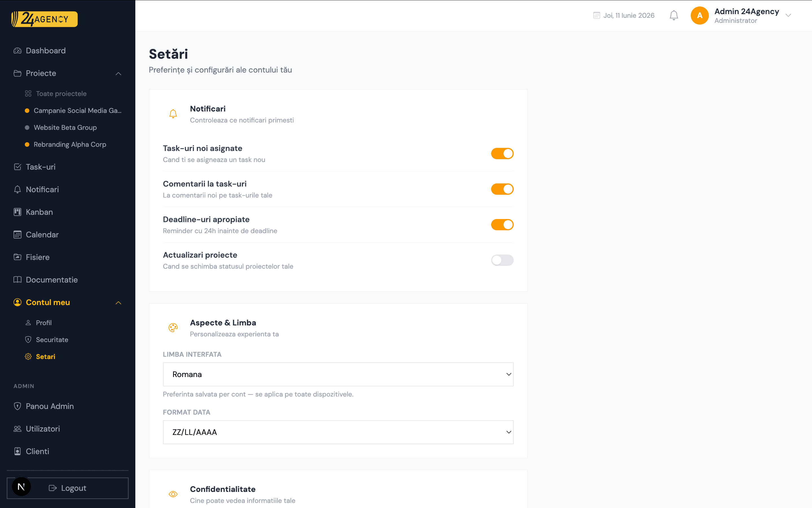This screenshot has height=508, width=812.
Task: Click the round N badge icon
Action: [x=21, y=487]
